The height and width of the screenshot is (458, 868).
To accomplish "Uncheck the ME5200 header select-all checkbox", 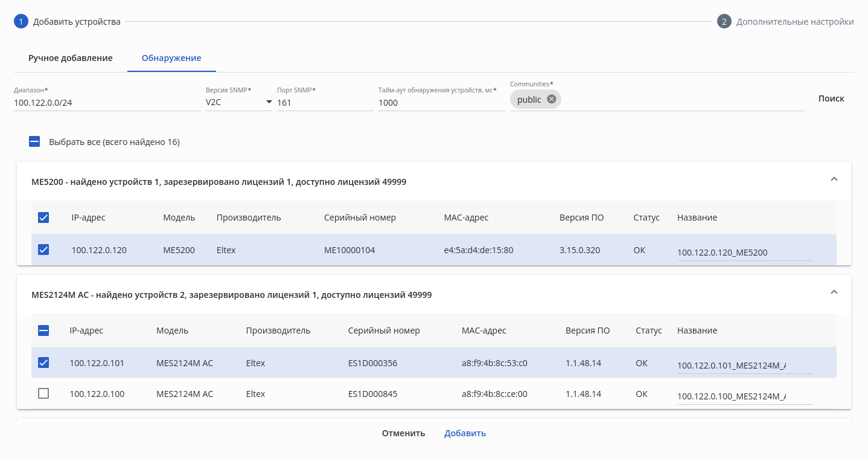I will [x=43, y=218].
